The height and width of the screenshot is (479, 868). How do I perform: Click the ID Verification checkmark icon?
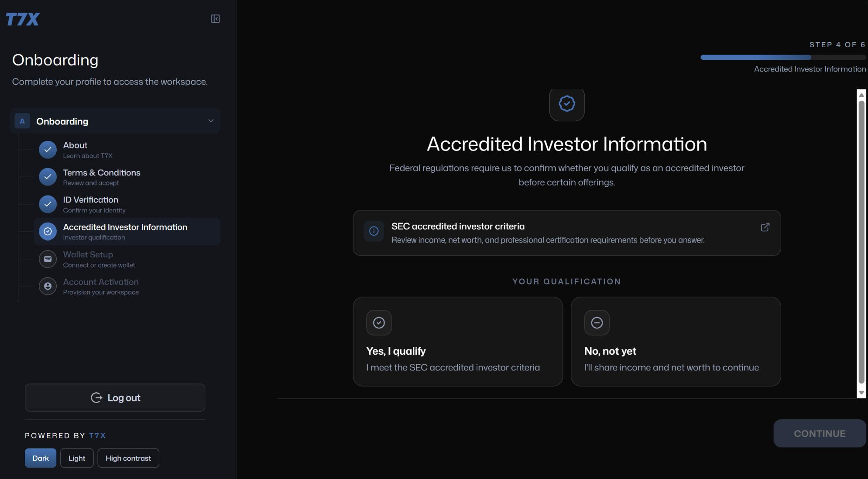click(48, 204)
